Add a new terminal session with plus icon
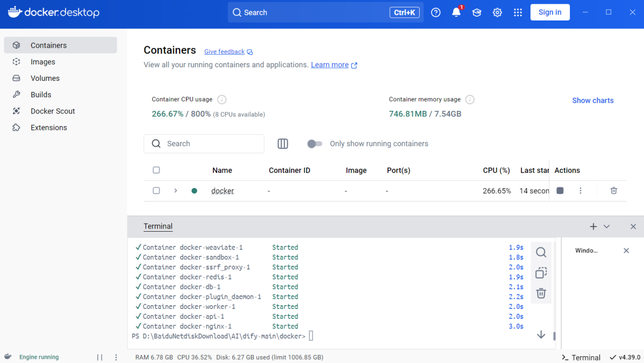644x363 pixels. (593, 226)
